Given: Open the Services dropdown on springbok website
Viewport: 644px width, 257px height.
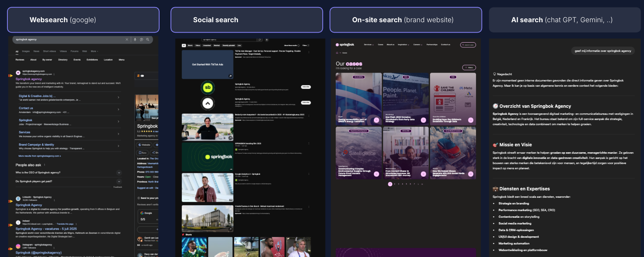Looking at the screenshot, I should point(369,45).
